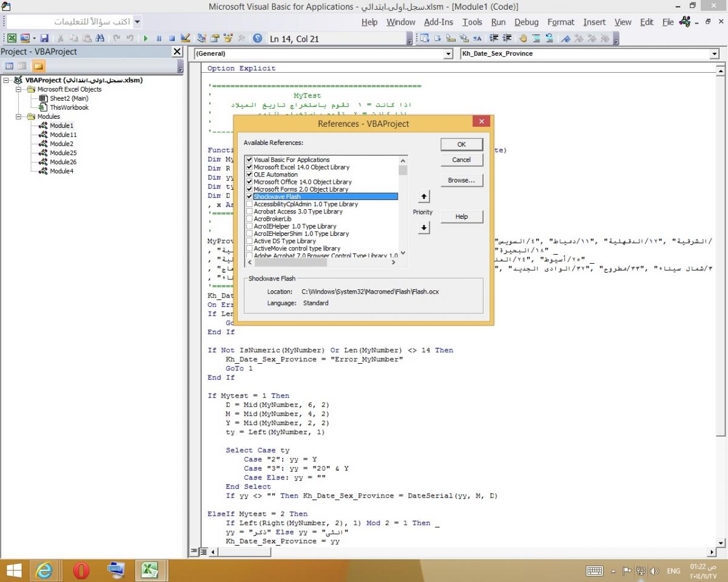Uncheck Visual Basic For Applications reference
Viewport: 728px width, 582px height.
[249, 160]
